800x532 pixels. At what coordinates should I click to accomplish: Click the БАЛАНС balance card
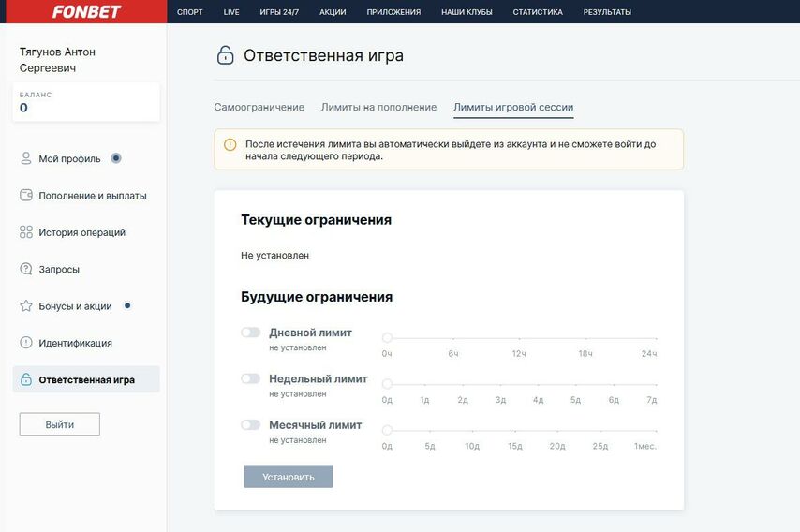click(86, 102)
